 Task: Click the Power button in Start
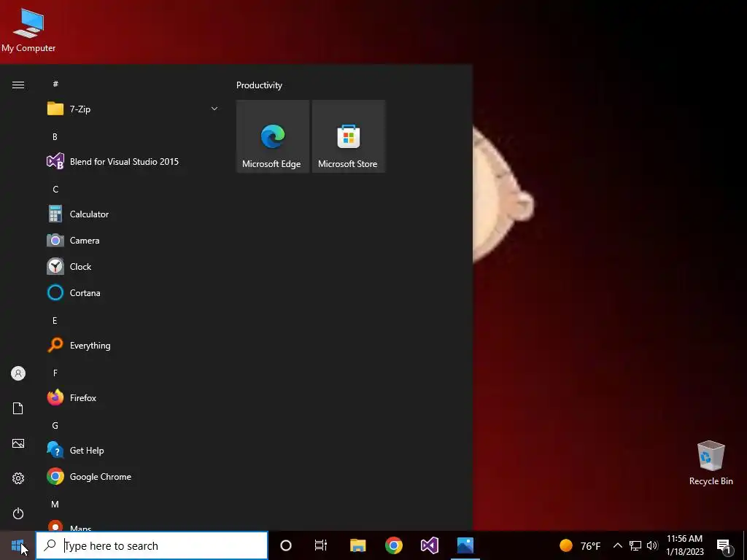[x=18, y=513]
